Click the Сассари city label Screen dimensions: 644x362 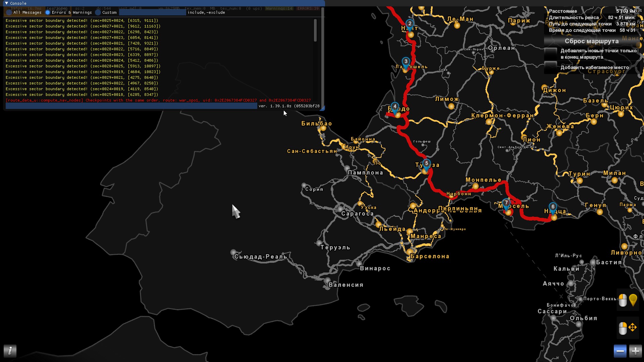pyautogui.click(x=552, y=311)
